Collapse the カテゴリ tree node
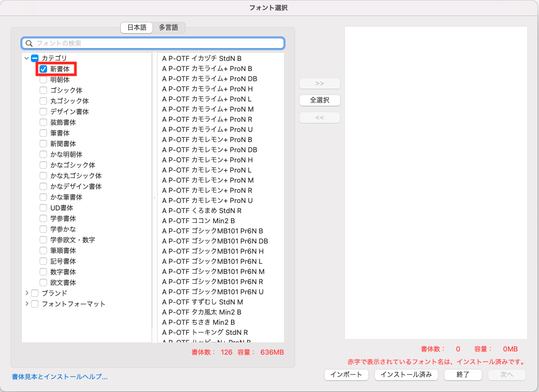Screen dimensions: 539x392 (x=27, y=58)
